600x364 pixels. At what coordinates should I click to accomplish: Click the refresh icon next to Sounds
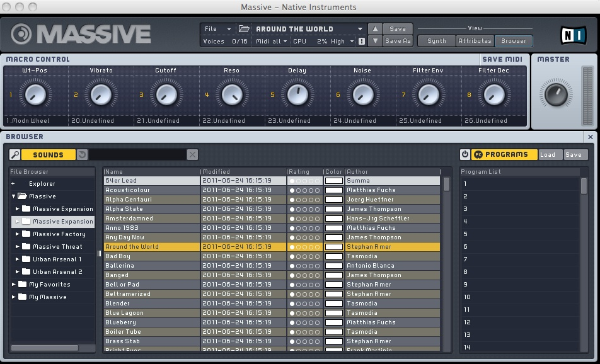tap(82, 155)
